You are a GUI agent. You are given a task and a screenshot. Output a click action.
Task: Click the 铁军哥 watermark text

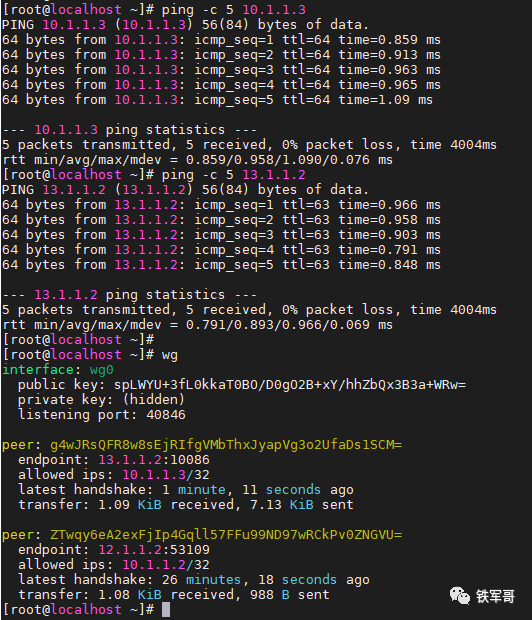496,596
